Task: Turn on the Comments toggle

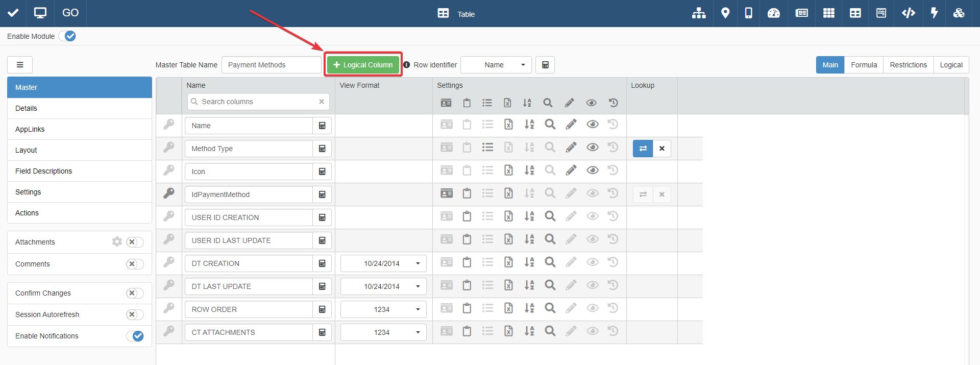Action: 135,264
